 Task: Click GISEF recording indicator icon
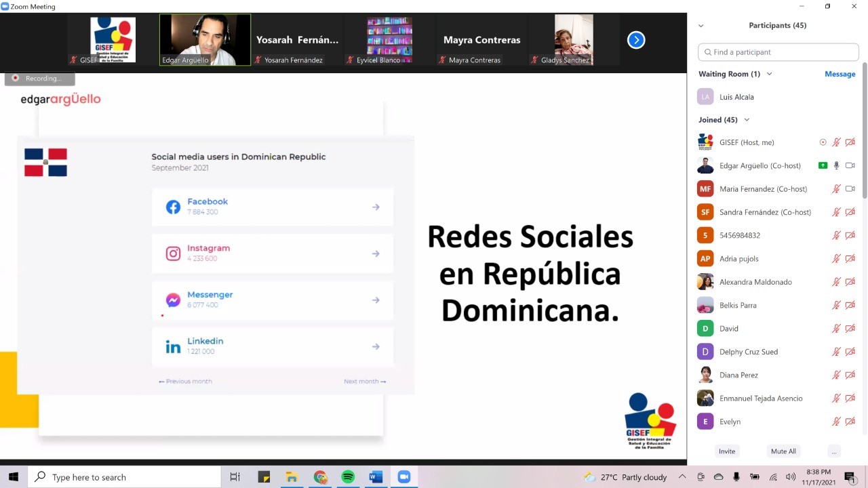(x=823, y=142)
